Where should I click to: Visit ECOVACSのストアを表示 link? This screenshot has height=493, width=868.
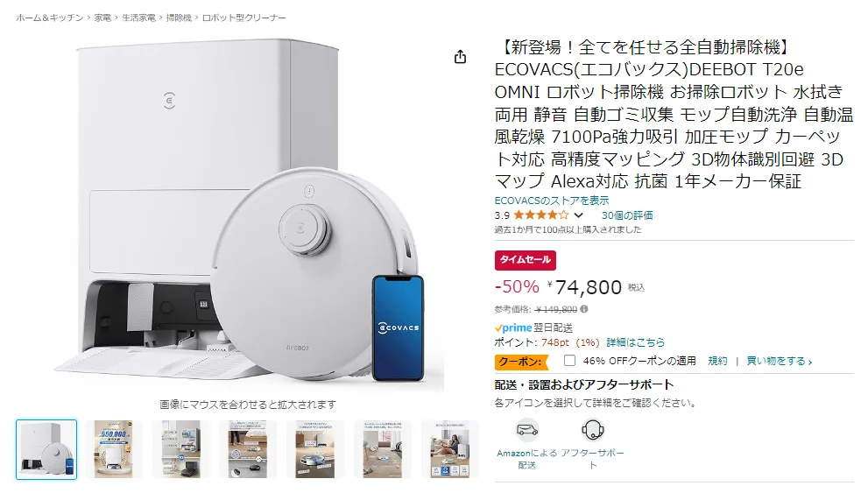pos(551,201)
